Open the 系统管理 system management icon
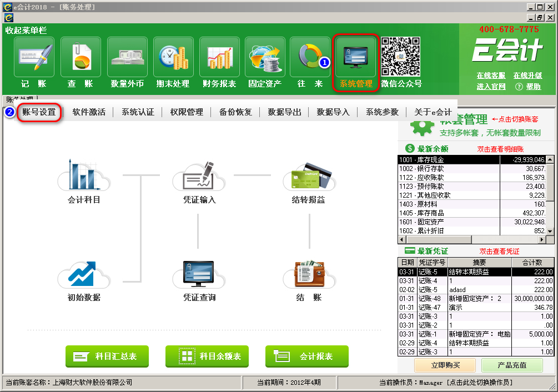The image size is (558, 392). [355, 57]
